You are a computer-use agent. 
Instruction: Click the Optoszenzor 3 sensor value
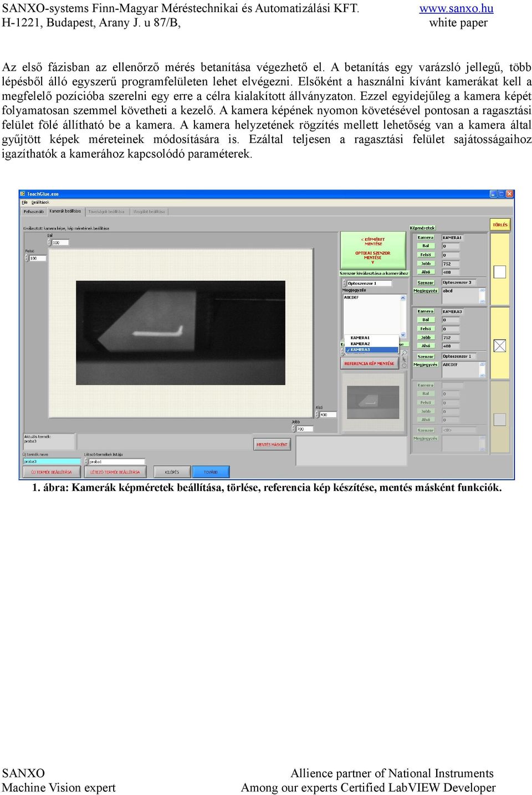(x=459, y=282)
